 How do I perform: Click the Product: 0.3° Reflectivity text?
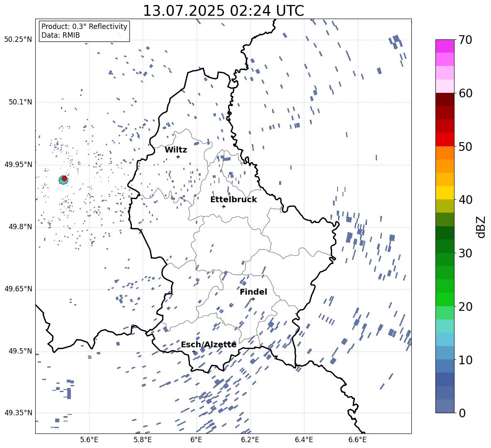[x=84, y=26]
